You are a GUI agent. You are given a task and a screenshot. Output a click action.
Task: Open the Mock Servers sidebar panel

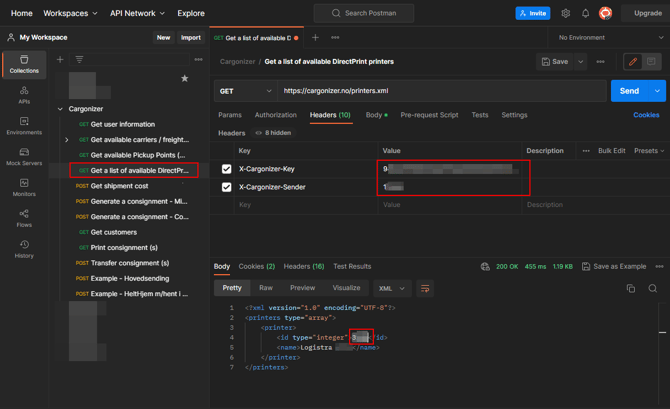(24, 156)
